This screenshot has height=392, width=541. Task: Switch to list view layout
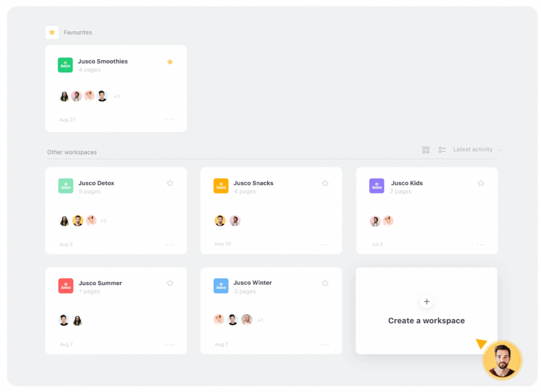coord(442,150)
